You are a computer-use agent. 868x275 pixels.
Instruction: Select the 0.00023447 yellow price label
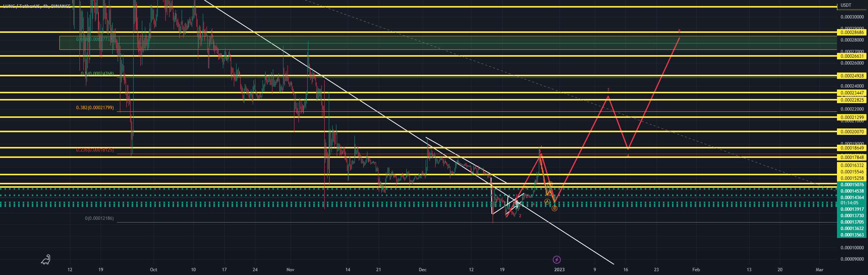851,93
